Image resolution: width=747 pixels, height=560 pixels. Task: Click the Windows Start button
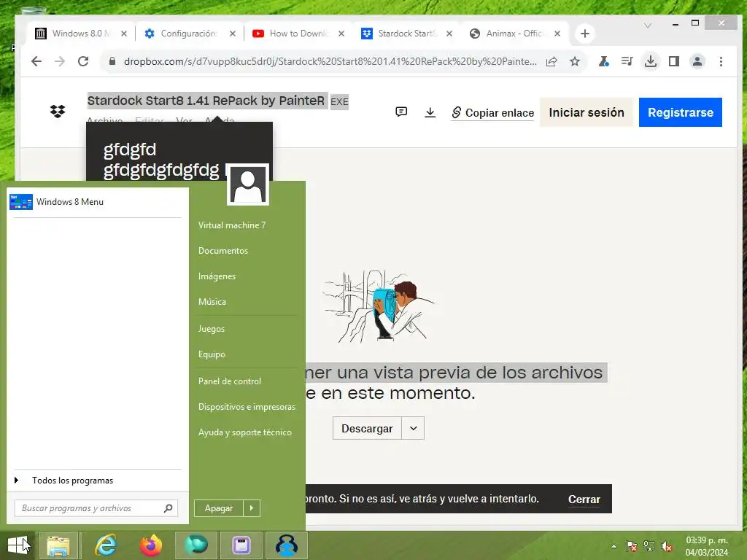[18, 545]
